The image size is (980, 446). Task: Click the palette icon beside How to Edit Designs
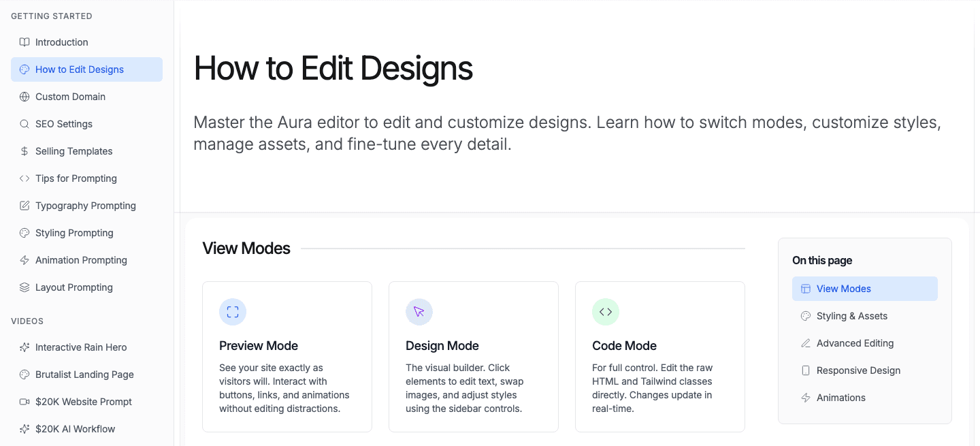(x=24, y=69)
